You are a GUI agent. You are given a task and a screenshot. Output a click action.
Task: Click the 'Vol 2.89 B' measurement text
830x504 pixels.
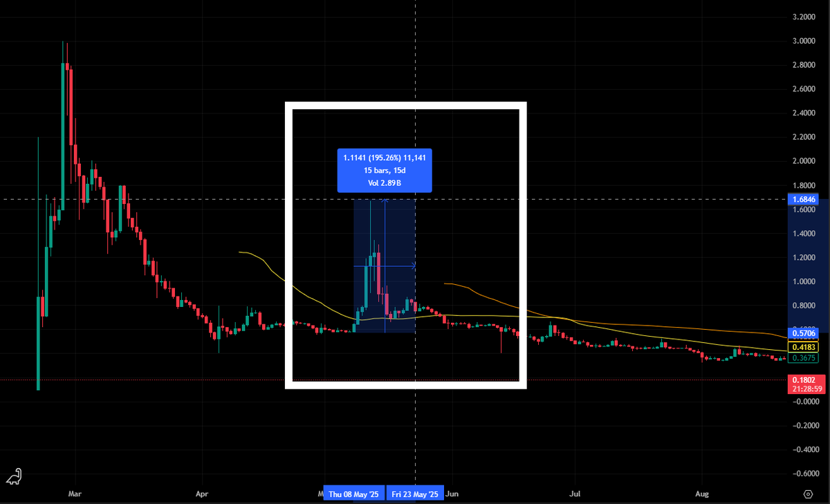[x=385, y=183]
